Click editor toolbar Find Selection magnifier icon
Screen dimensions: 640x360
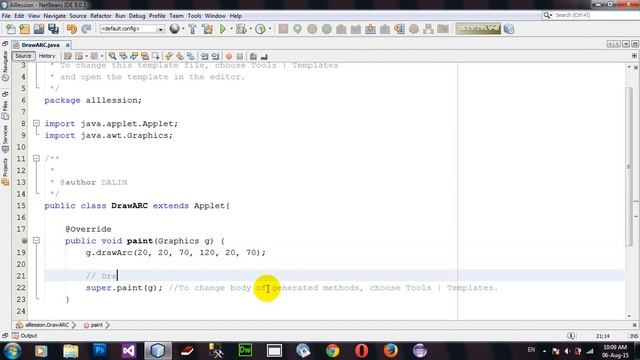click(x=112, y=56)
